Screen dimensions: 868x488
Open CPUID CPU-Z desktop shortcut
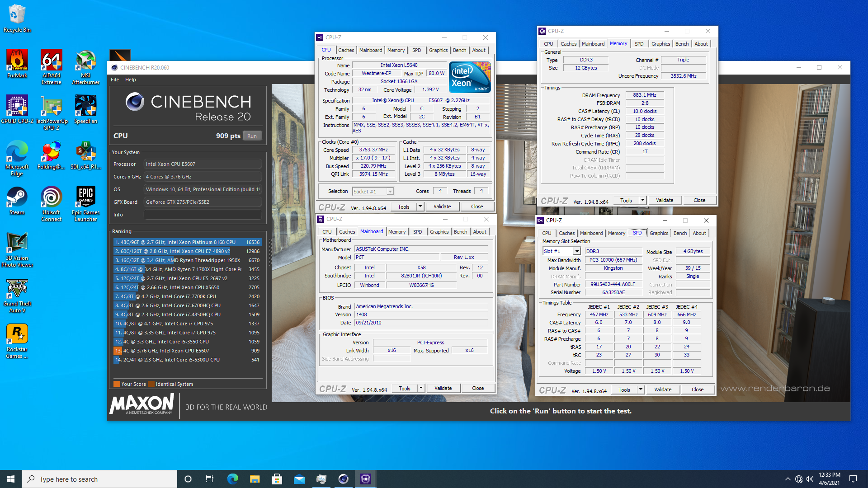point(17,109)
